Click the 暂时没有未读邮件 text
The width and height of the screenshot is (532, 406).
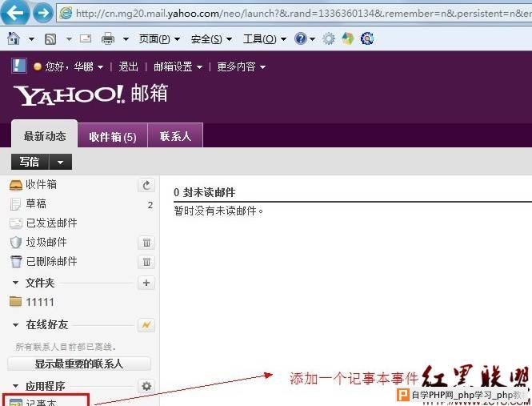coord(218,211)
